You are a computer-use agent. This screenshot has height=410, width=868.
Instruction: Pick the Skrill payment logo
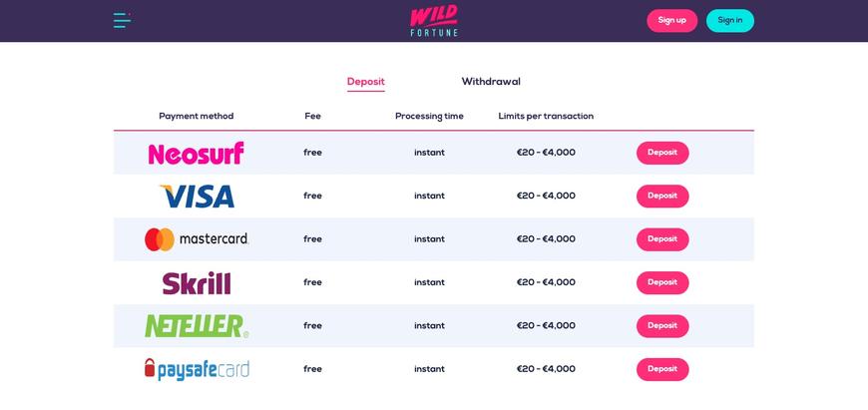point(197,282)
